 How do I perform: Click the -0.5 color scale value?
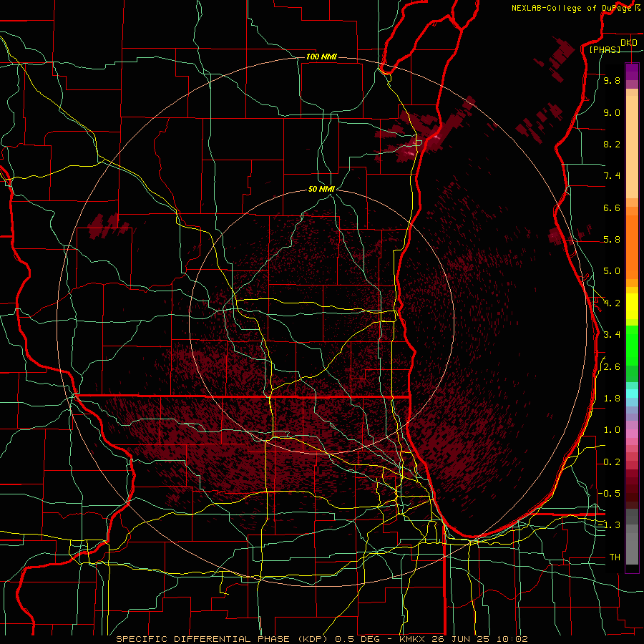(x=609, y=494)
